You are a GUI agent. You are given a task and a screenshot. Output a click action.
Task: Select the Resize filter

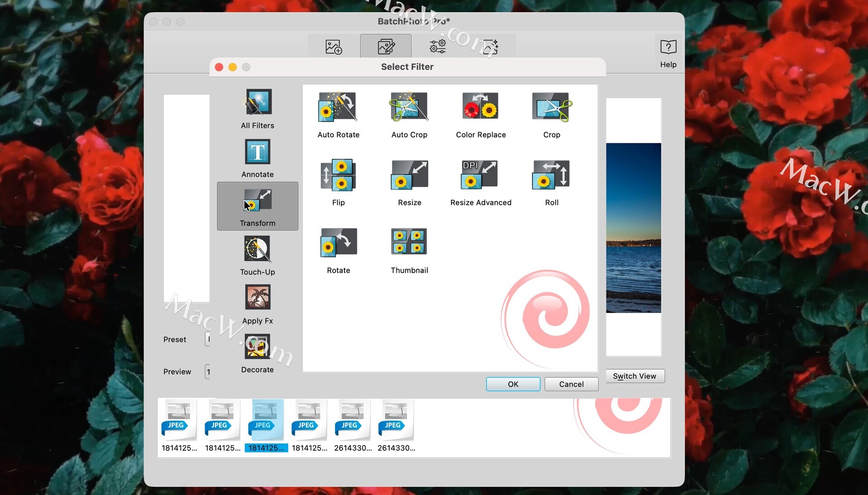click(409, 175)
